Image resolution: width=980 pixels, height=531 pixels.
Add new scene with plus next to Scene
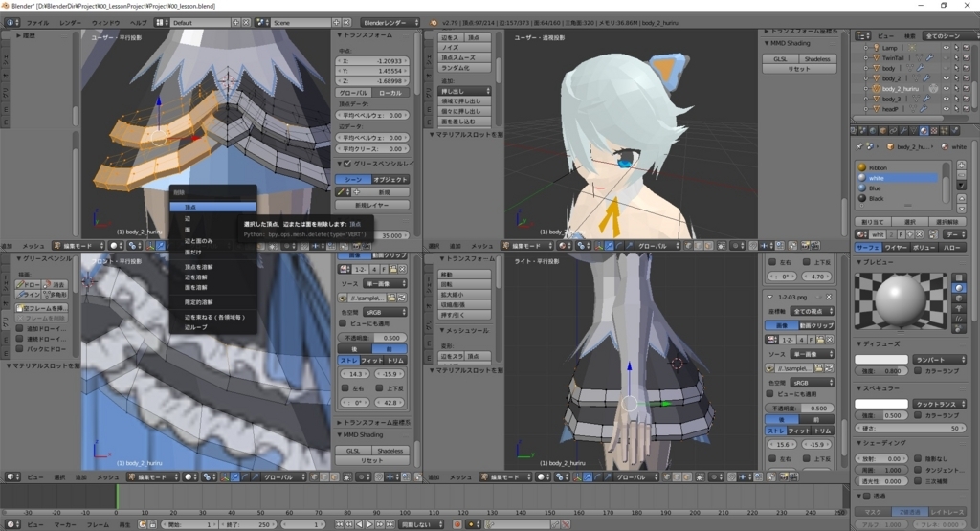click(336, 23)
